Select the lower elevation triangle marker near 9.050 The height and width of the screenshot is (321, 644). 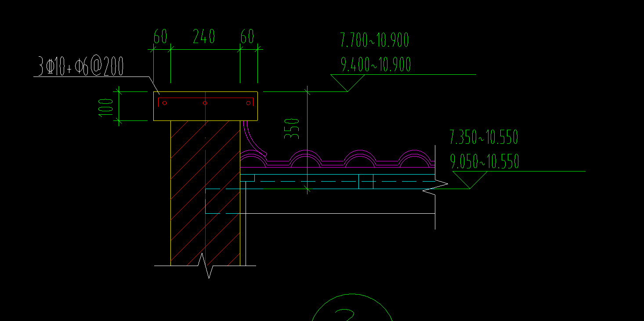pyautogui.click(x=470, y=180)
